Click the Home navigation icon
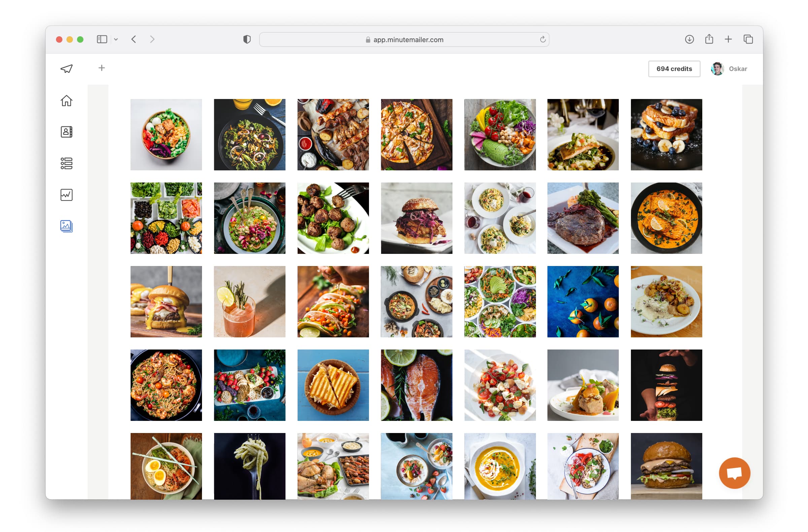Viewport: 808px width, 532px height. [x=66, y=100]
